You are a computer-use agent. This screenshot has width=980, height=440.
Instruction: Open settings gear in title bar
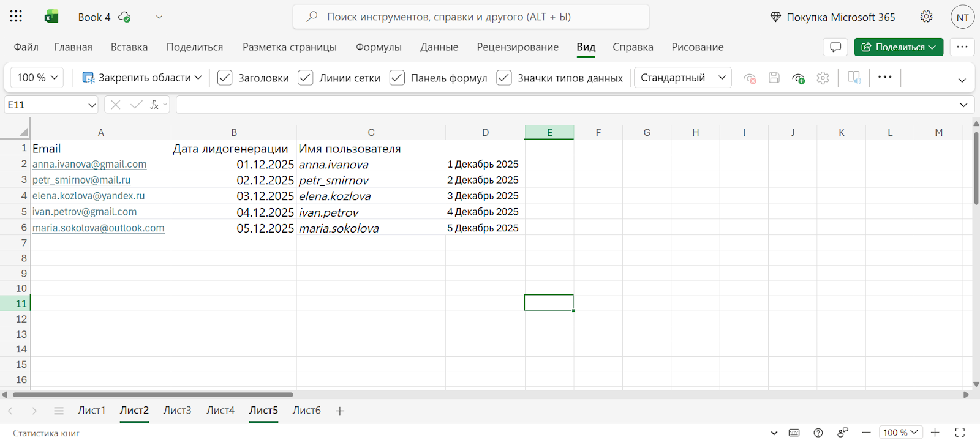point(926,17)
